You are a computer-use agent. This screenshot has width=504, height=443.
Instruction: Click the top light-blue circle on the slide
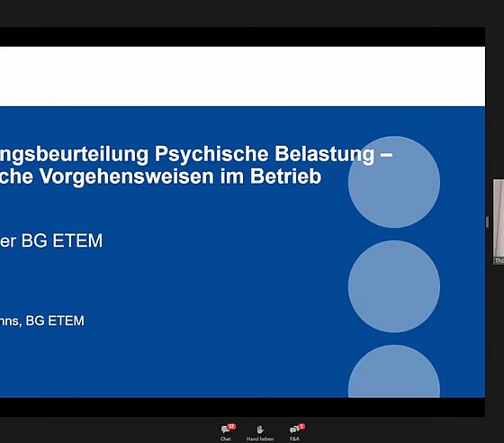click(394, 182)
